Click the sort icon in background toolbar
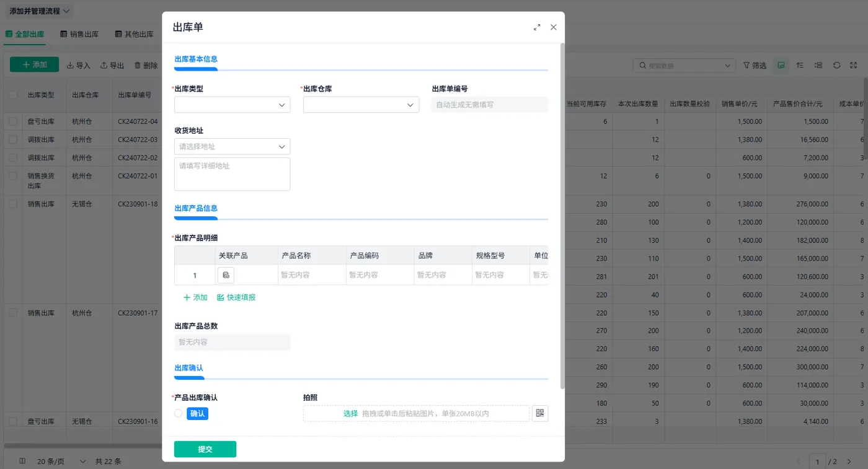Screen dimensions: 868x469 (x=800, y=65)
